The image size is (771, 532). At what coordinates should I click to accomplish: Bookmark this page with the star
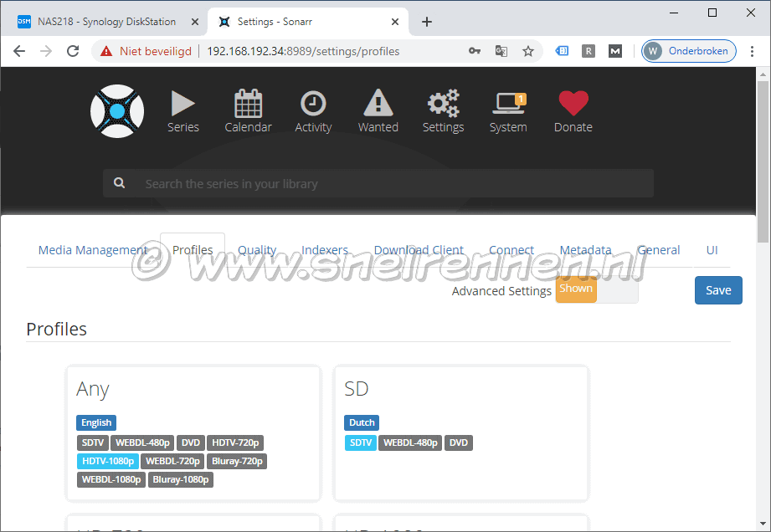[x=528, y=51]
